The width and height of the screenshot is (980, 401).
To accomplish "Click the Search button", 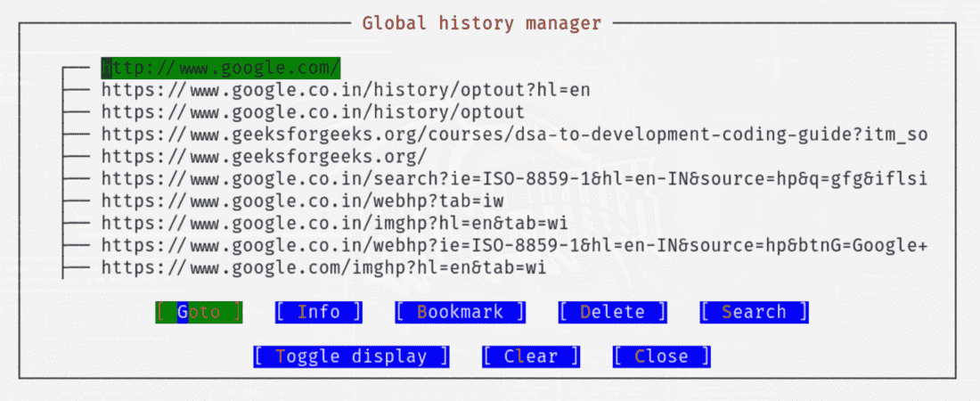I will tap(755, 312).
